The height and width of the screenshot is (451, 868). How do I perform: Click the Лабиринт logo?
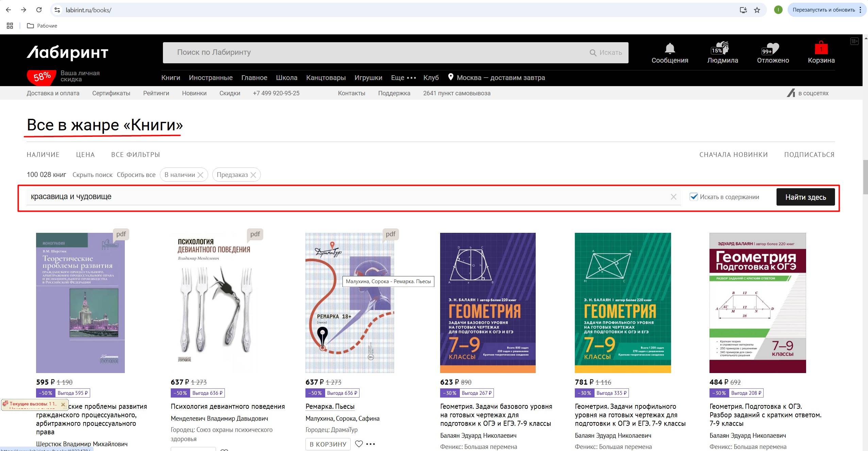point(67,53)
